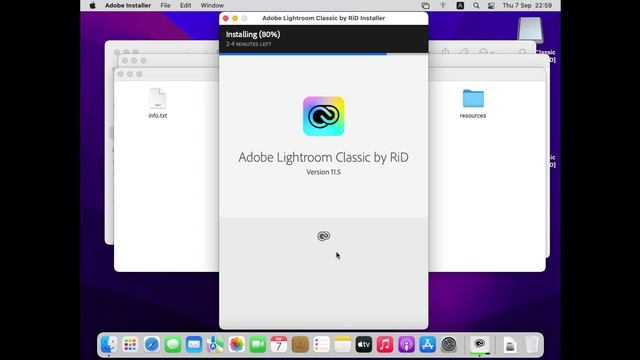Click the mounted disk icon on desktop

530,30
